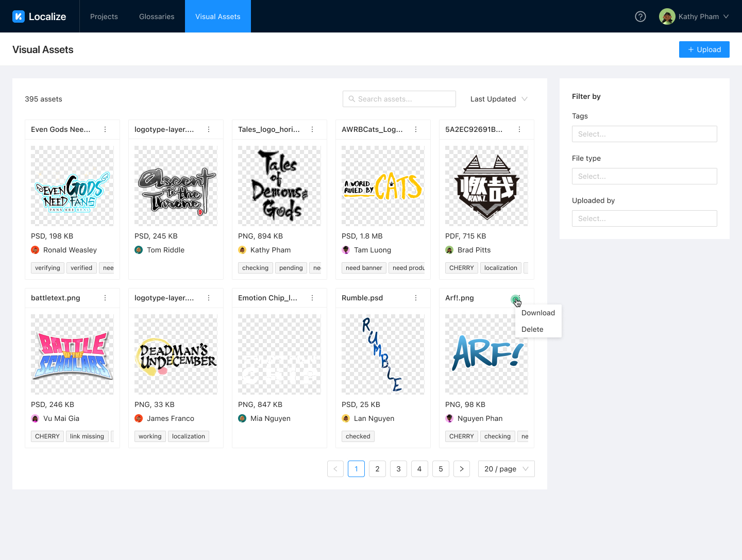This screenshot has width=742, height=560.
Task: Click the three-dot menu on battletext.png
Action: [105, 298]
